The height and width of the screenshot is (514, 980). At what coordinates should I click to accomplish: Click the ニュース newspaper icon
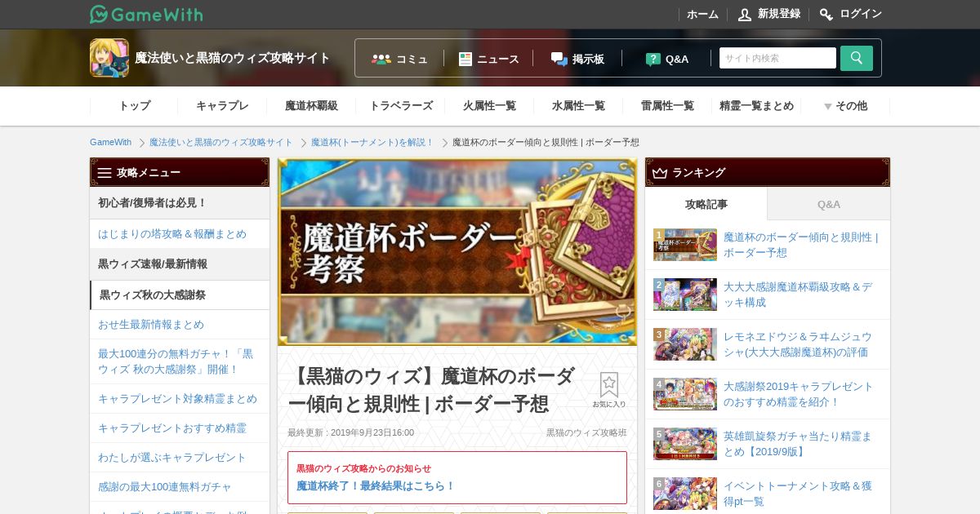(x=465, y=59)
